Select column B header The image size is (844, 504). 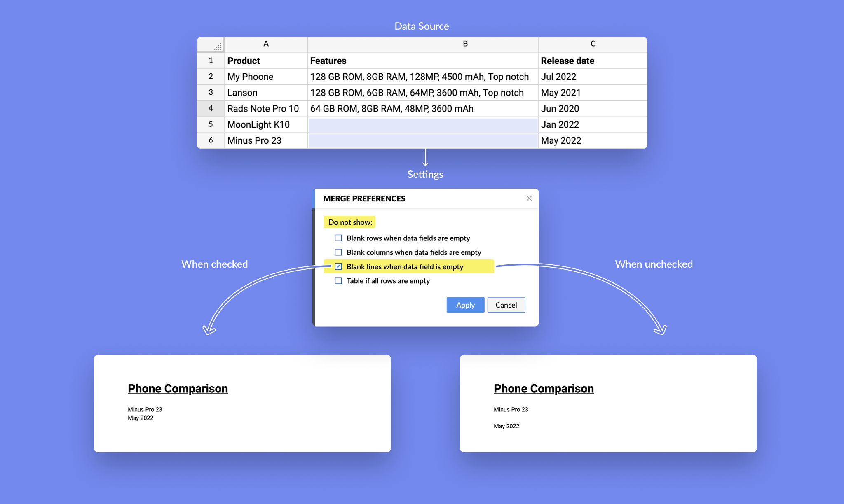[465, 44]
